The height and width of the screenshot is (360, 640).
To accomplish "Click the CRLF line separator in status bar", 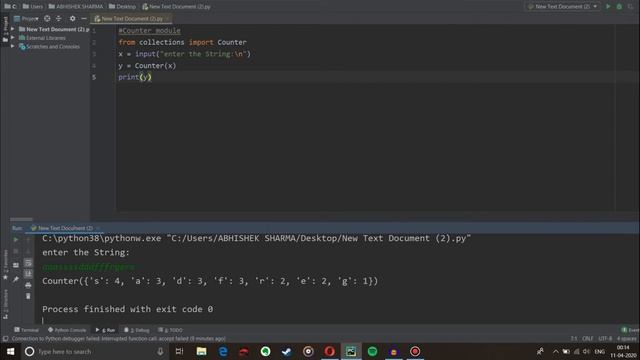I will 587,339.
